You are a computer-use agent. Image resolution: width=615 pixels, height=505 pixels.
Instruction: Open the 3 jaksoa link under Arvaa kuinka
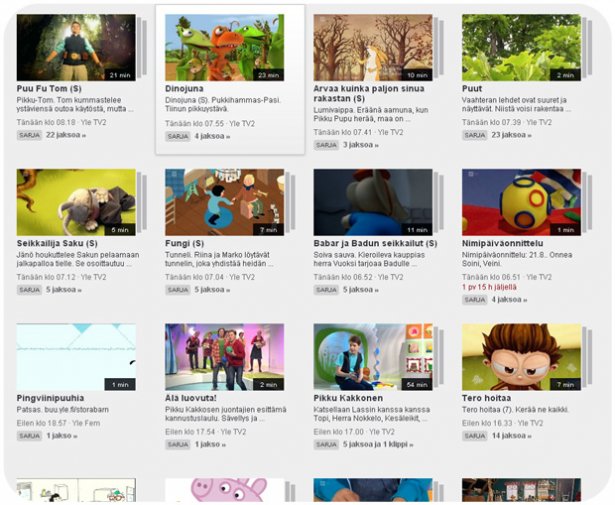[361, 145]
